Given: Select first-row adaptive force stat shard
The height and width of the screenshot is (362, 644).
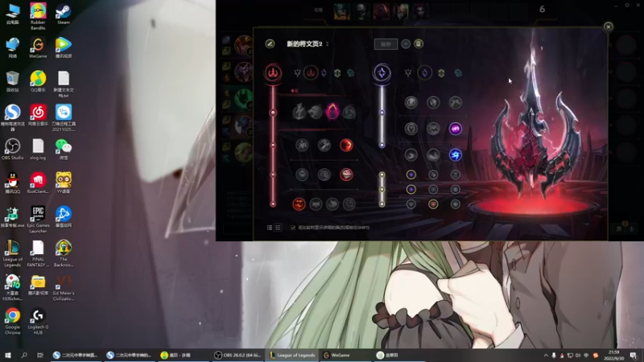Looking at the screenshot, I should point(411,175).
